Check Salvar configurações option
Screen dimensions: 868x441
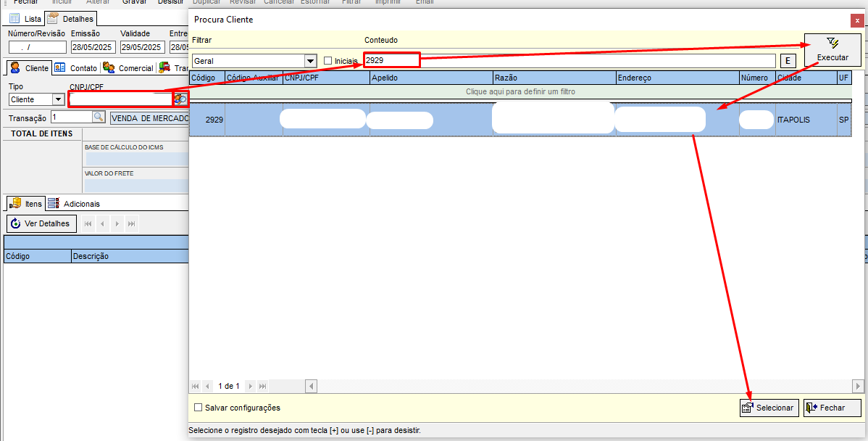[199, 408]
